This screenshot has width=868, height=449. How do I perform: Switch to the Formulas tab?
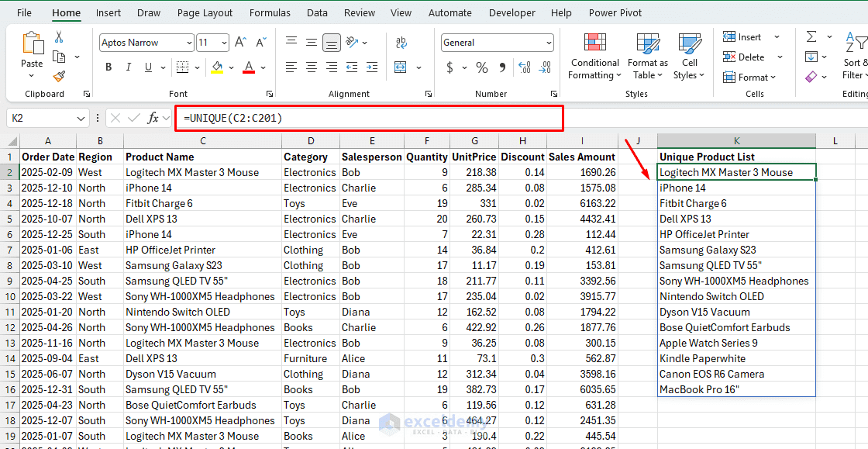(x=270, y=12)
